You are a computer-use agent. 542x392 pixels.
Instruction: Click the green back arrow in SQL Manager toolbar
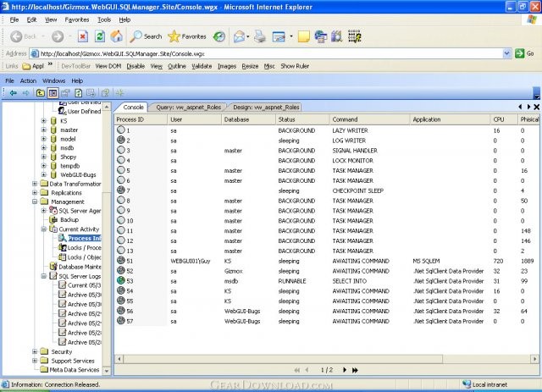(14, 92)
